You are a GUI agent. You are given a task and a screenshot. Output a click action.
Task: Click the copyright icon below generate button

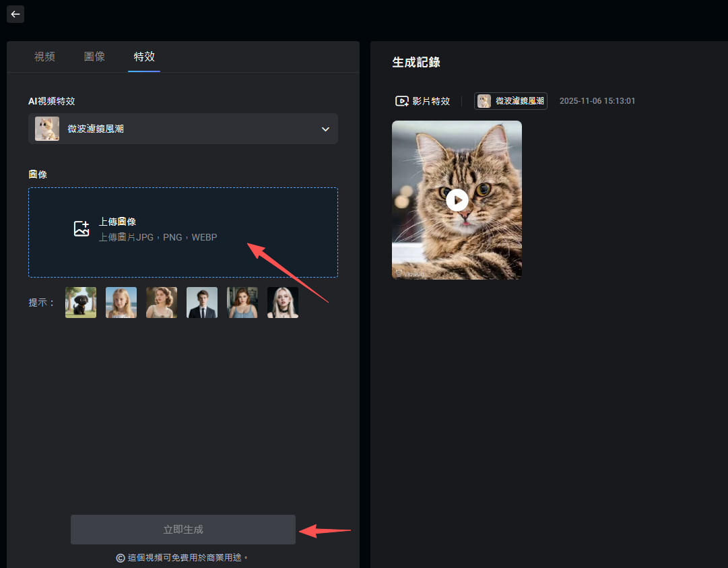point(121,558)
